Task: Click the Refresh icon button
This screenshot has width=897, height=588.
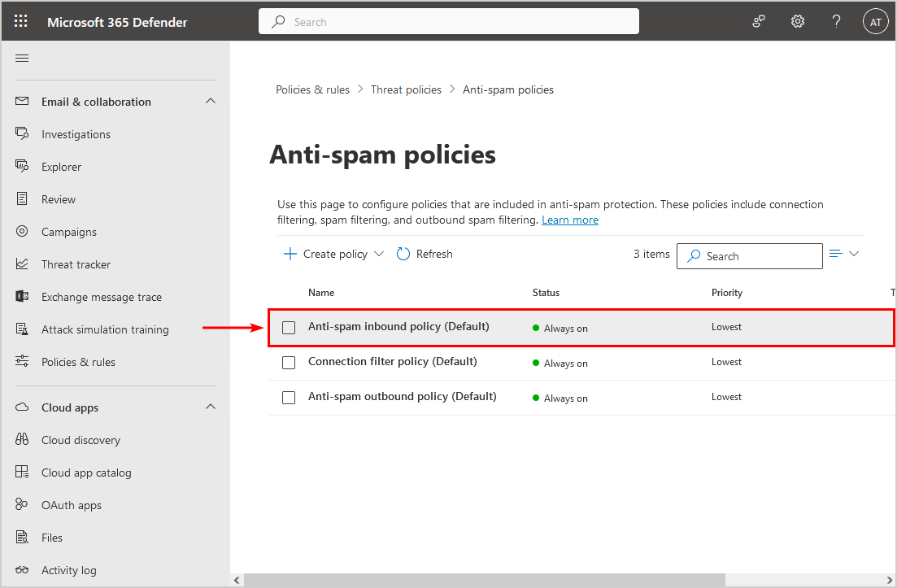Action: point(403,255)
